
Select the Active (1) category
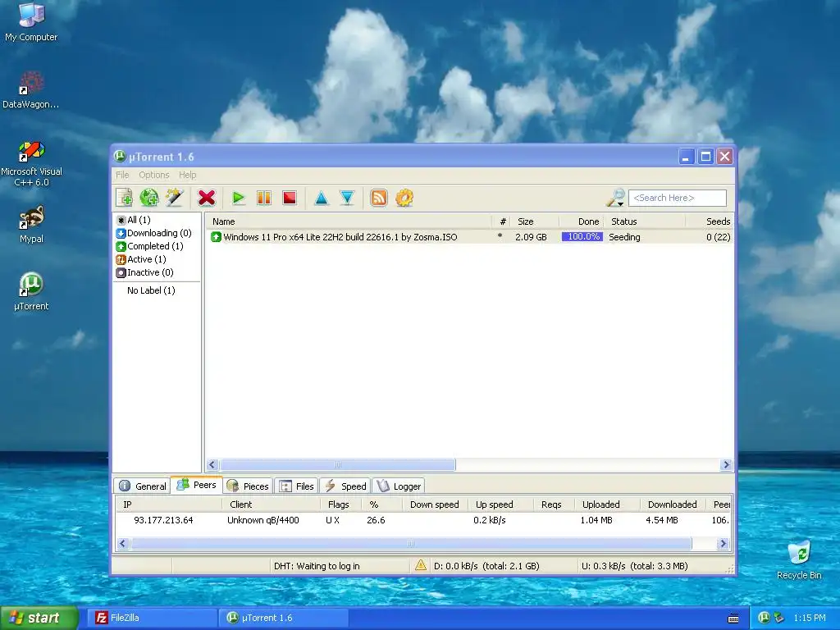coord(141,259)
